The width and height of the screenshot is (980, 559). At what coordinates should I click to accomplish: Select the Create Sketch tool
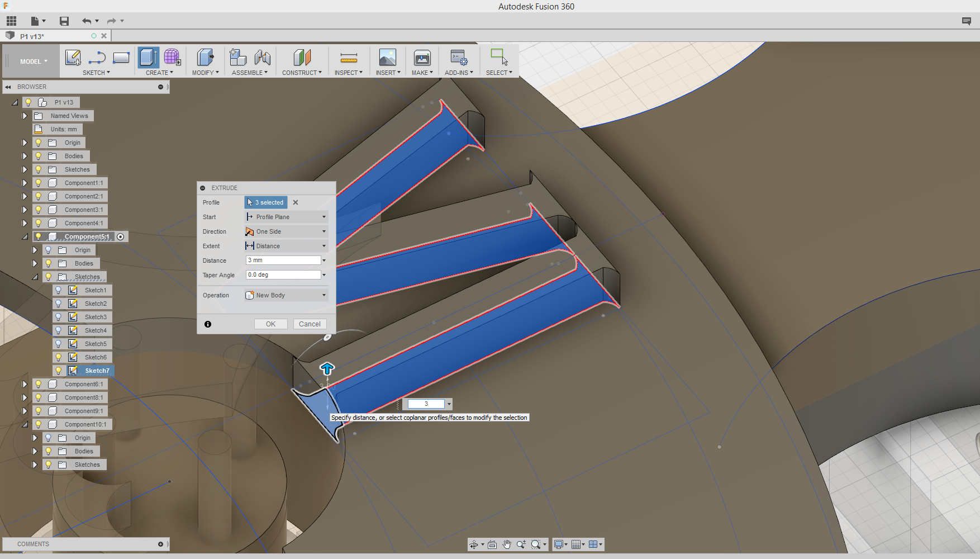point(73,57)
